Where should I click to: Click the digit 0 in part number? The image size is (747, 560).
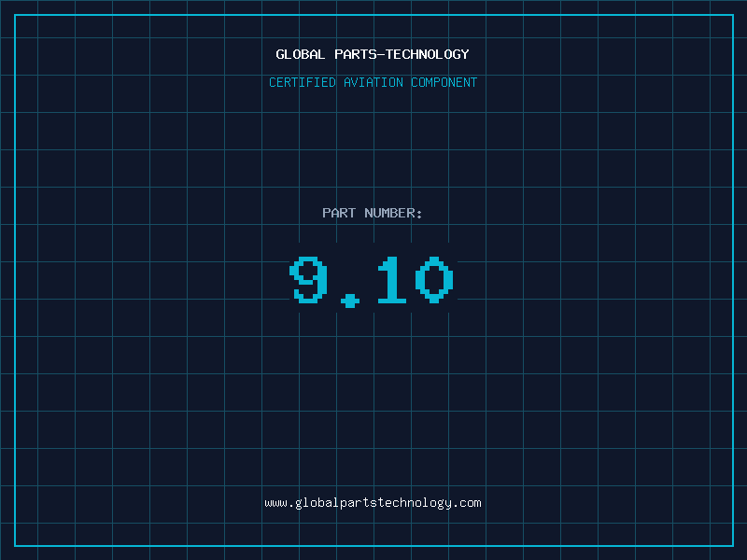pos(434,279)
